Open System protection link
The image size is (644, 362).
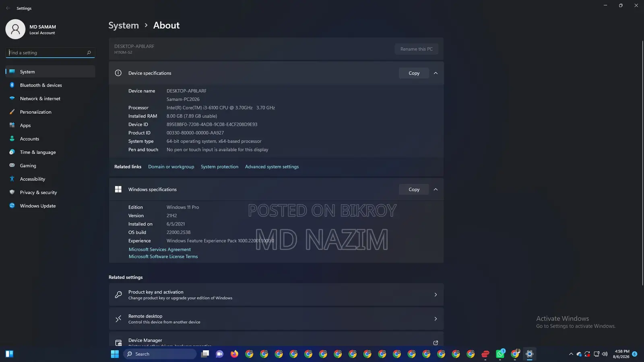219,167
